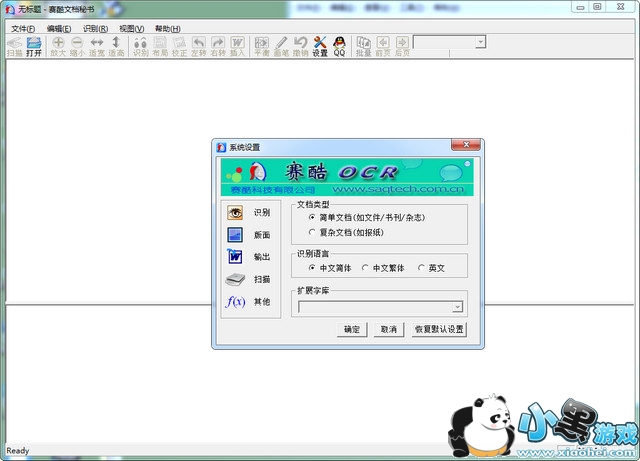Select 英文 English language radio button
The width and height of the screenshot is (640, 461).
tap(421, 268)
